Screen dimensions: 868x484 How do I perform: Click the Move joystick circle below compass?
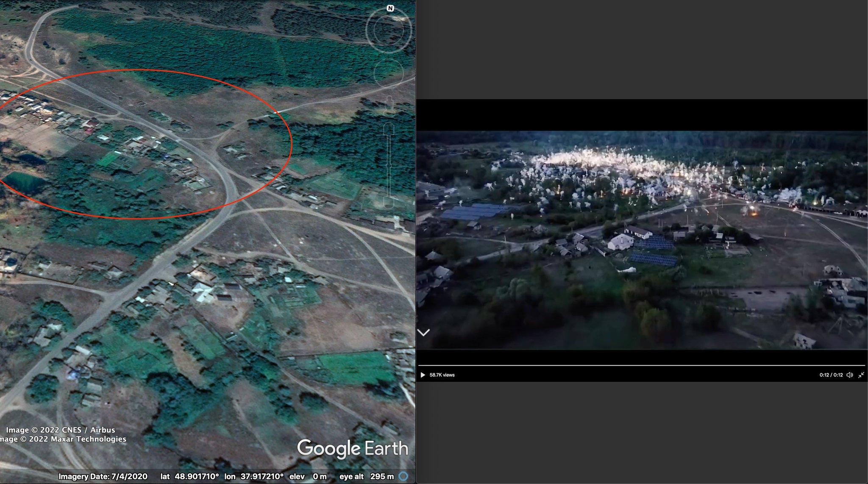[x=389, y=74]
